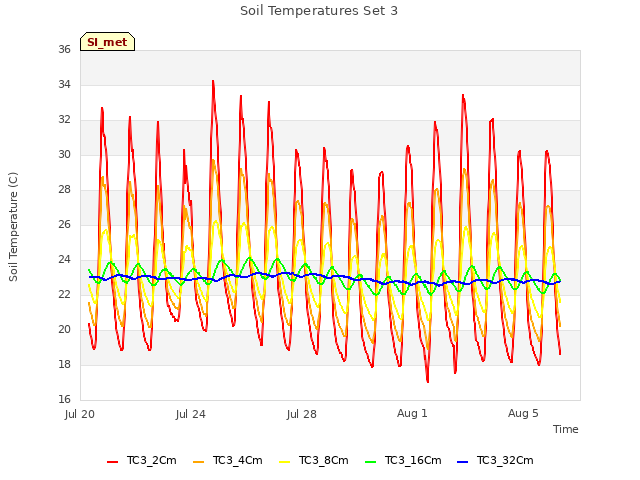
Task: Click the 22 y-axis tick label
Action: coord(64,294)
